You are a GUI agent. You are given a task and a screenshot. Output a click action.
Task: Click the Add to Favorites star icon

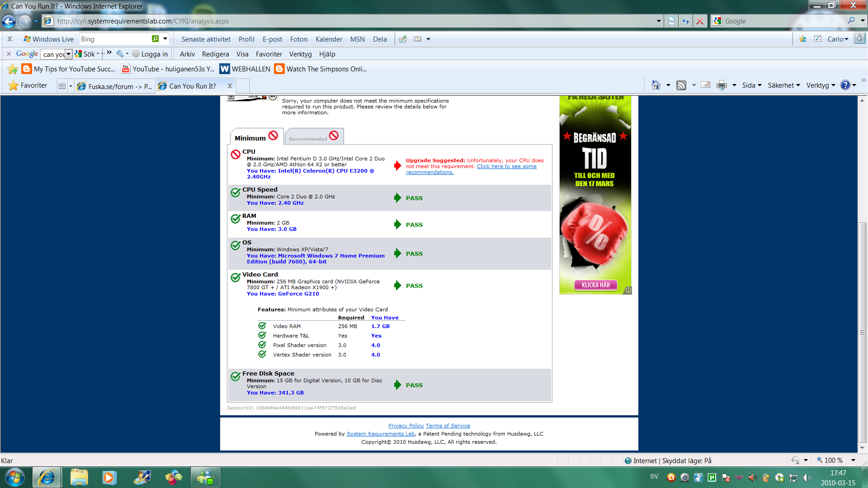point(13,69)
